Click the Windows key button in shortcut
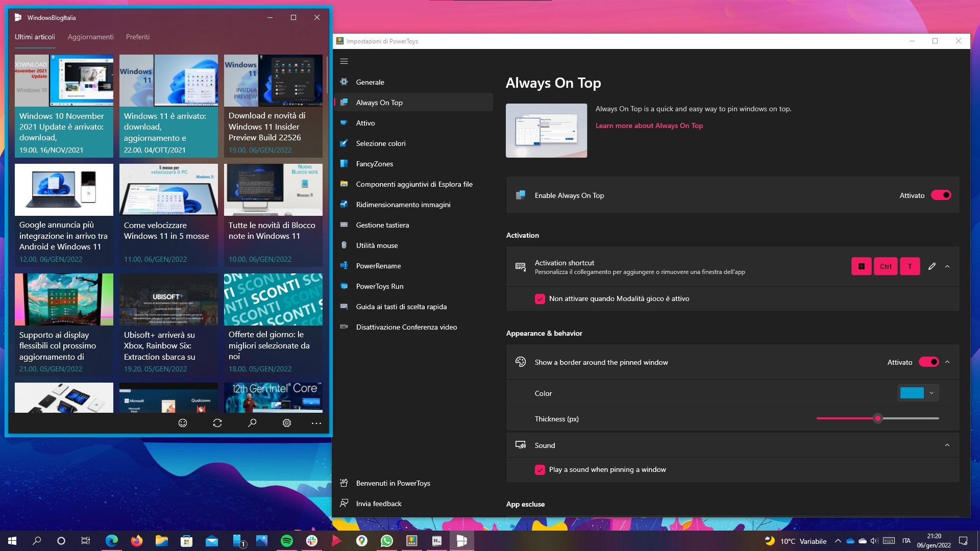This screenshot has width=980, height=551. click(x=862, y=266)
